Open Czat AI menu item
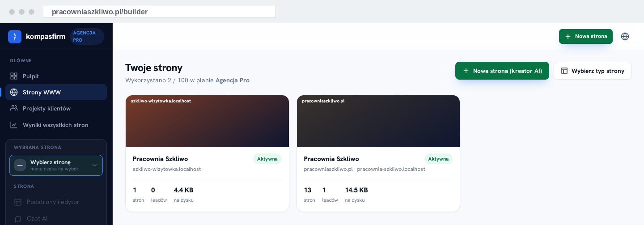Viewport: 644px width, 225px height. (56, 218)
